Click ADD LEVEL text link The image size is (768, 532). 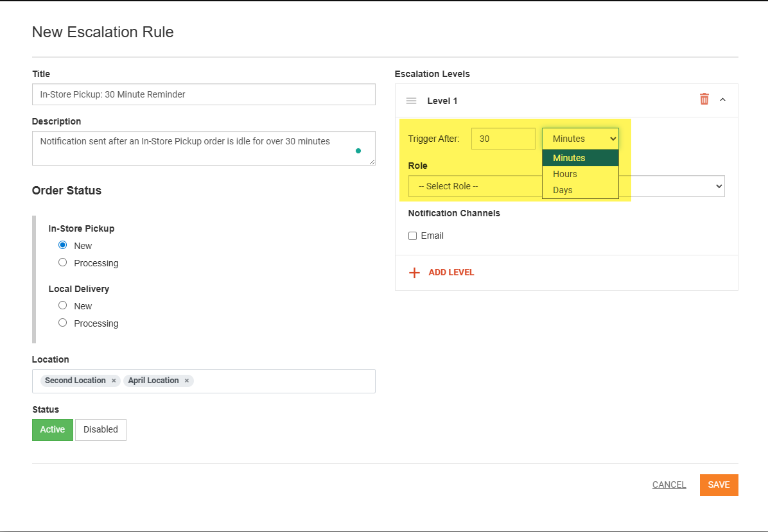[451, 273]
